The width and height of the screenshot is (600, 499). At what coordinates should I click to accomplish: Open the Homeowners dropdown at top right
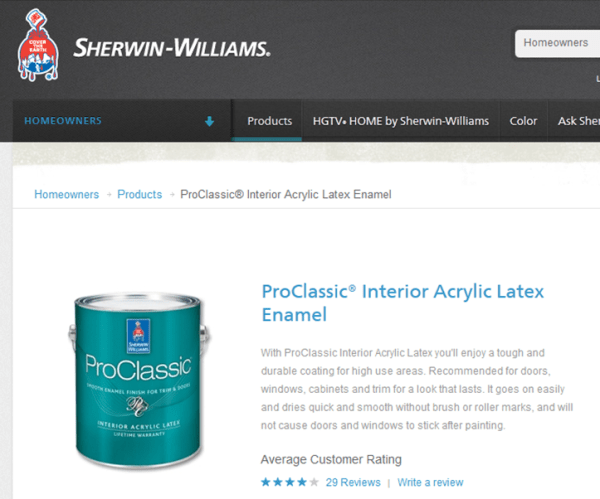pyautogui.click(x=557, y=44)
